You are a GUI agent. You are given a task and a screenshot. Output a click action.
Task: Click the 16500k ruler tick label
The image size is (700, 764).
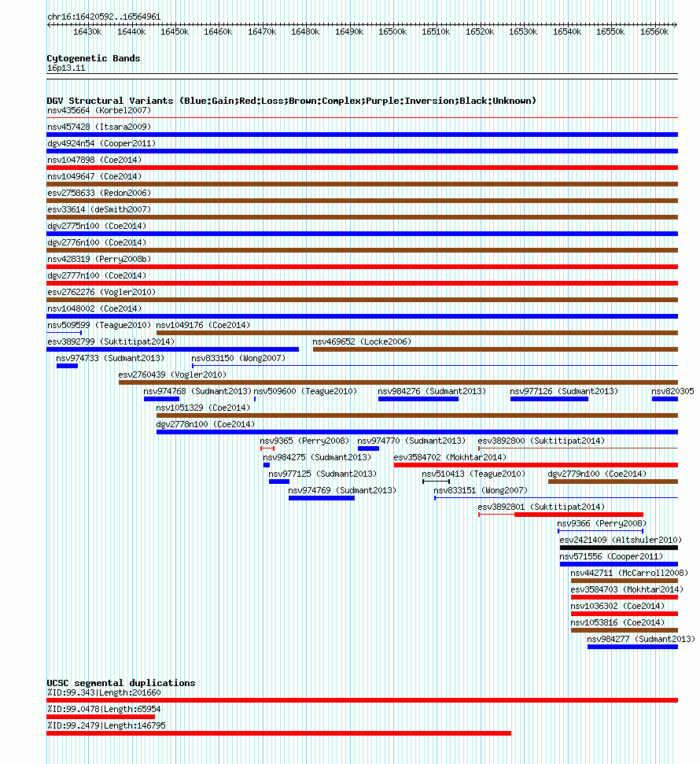point(392,32)
